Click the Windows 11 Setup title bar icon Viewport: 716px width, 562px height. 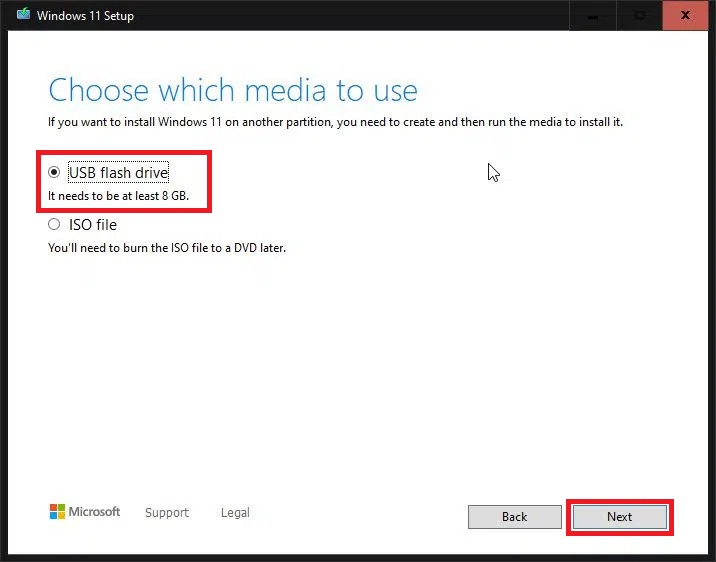point(23,15)
